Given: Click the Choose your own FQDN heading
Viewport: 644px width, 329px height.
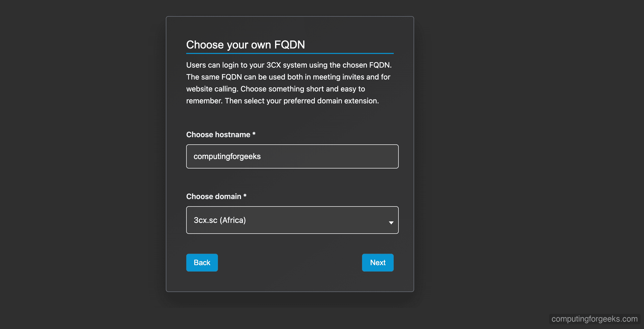Looking at the screenshot, I should click(246, 45).
